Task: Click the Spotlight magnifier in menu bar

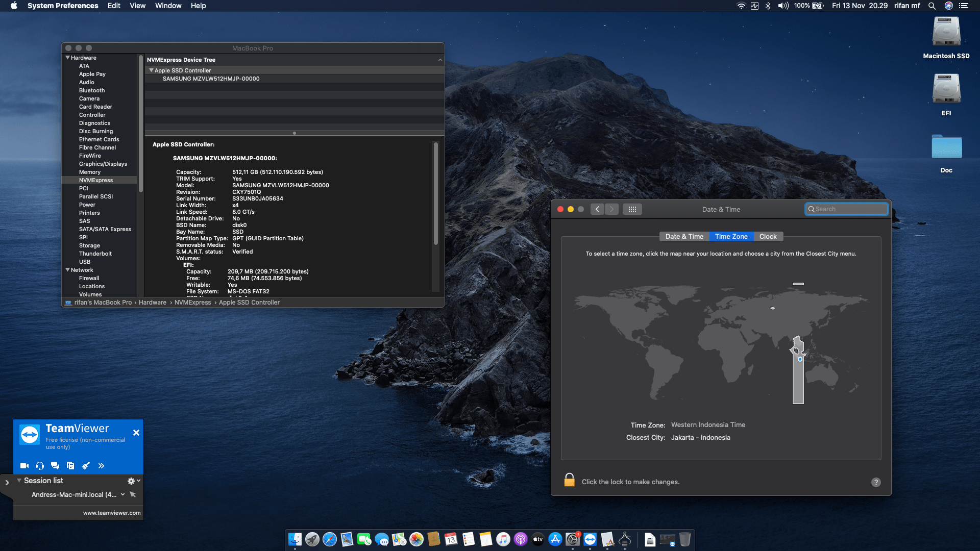Action: pyautogui.click(x=932, y=6)
